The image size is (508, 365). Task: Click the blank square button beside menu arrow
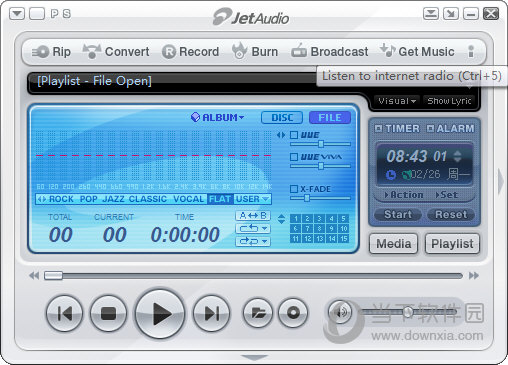tap(37, 14)
